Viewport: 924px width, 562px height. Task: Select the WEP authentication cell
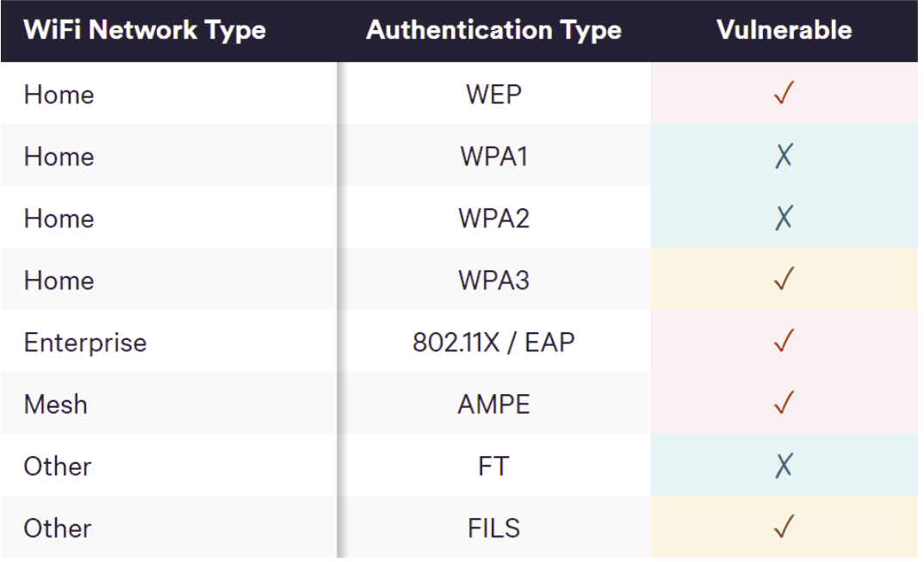coord(493,95)
